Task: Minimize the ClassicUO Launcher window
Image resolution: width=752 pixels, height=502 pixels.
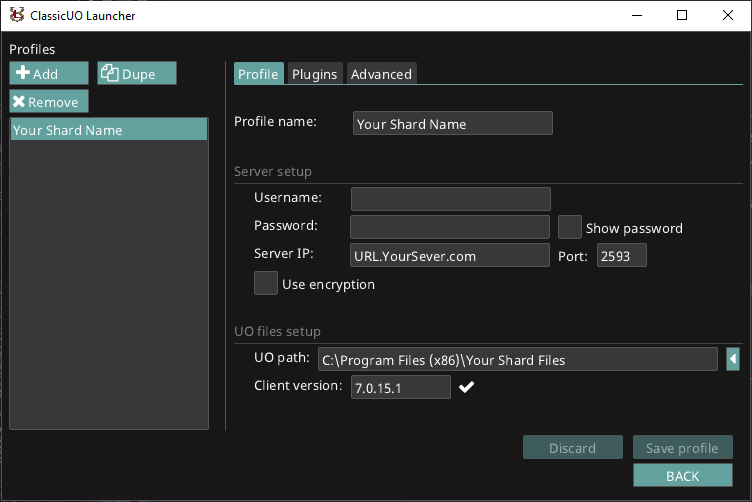Action: 637,15
